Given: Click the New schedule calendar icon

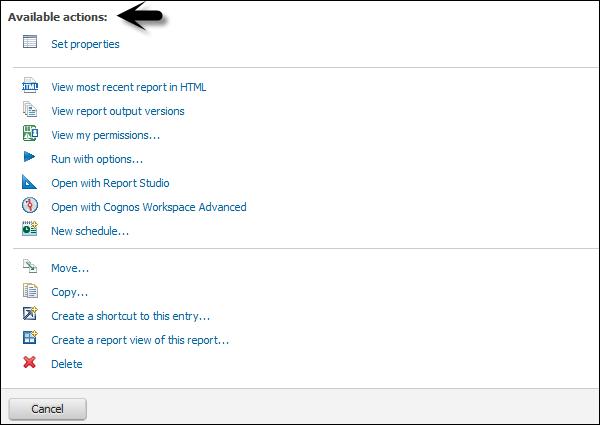Looking at the screenshot, I should coord(30,230).
